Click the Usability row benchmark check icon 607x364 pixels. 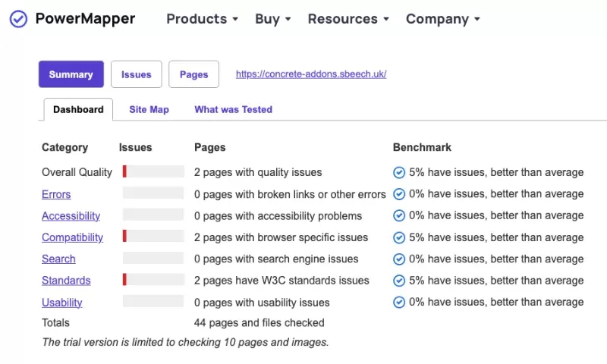(x=399, y=303)
